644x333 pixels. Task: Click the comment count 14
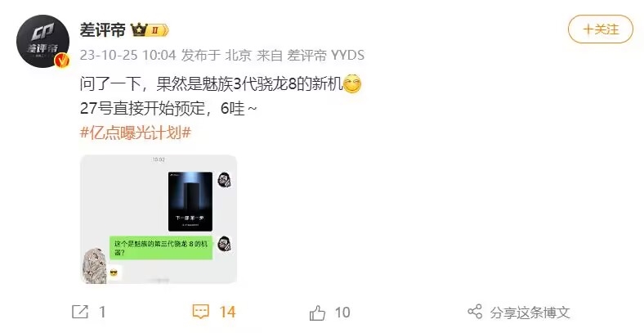(227, 312)
